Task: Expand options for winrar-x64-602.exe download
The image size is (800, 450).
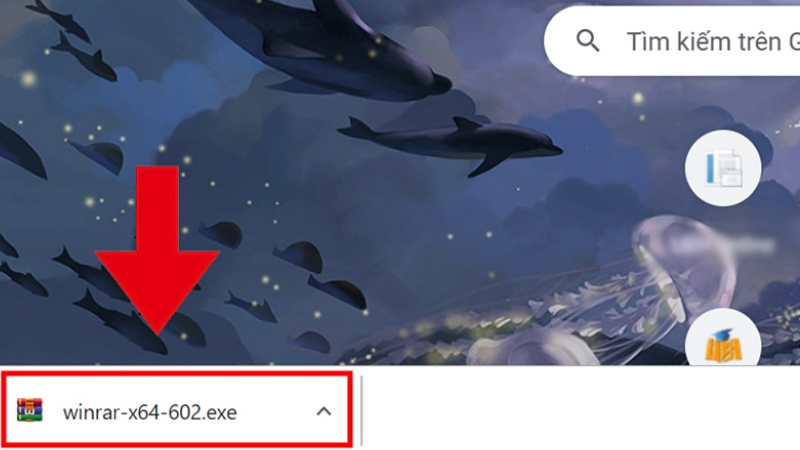Action: [x=324, y=411]
